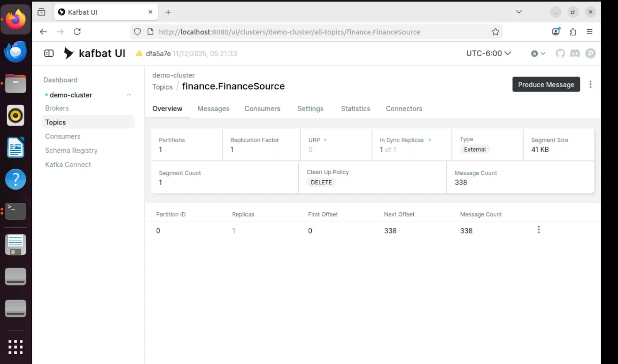The height and width of the screenshot is (364, 618).
Task: Open the GitHub icon link
Action: pyautogui.click(x=560, y=53)
